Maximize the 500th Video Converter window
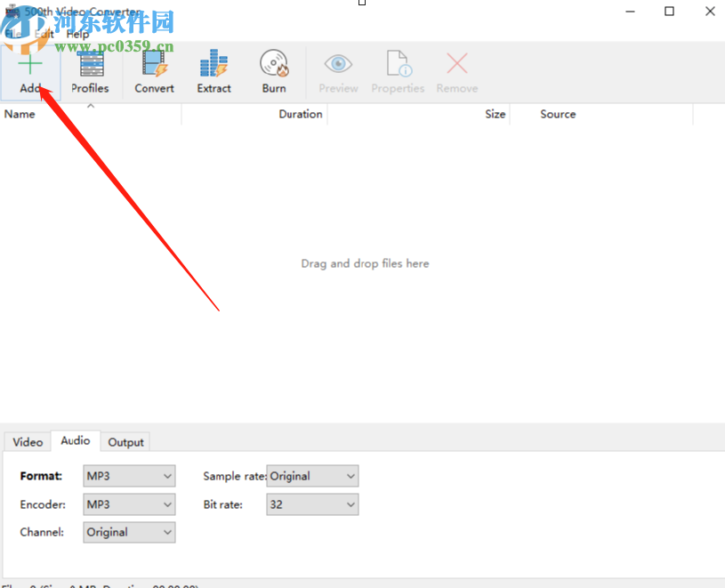Image resolution: width=725 pixels, height=588 pixels. coord(669,12)
